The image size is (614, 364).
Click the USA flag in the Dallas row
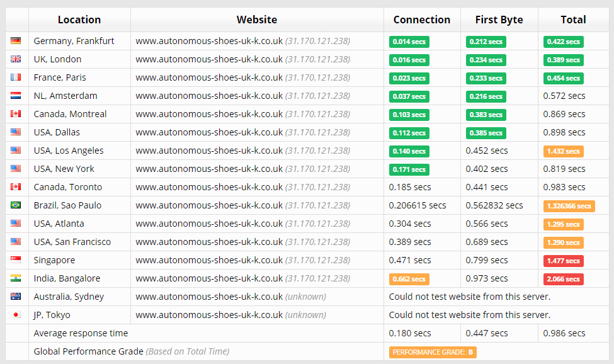[16, 132]
